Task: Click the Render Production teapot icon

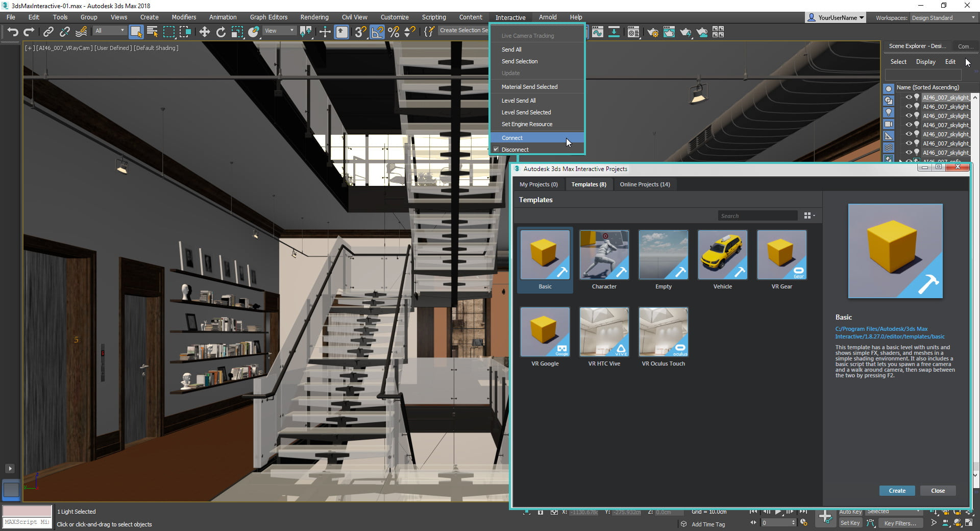Action: point(685,32)
